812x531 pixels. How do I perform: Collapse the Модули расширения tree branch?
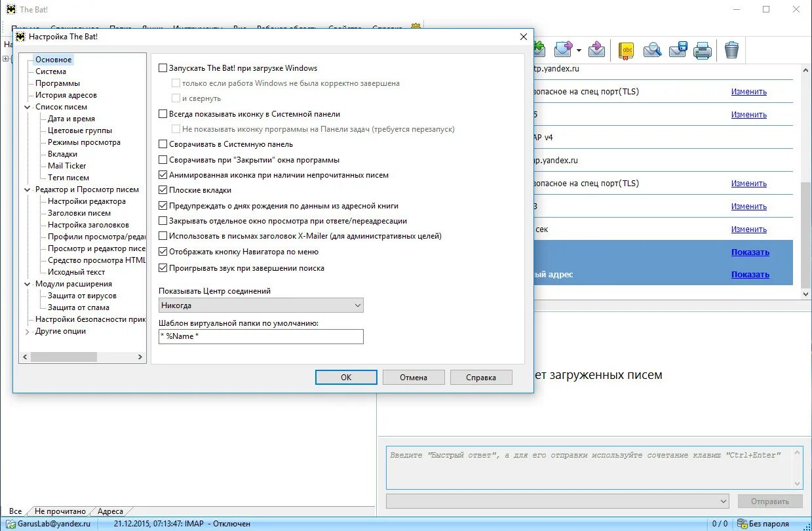pyautogui.click(x=28, y=284)
